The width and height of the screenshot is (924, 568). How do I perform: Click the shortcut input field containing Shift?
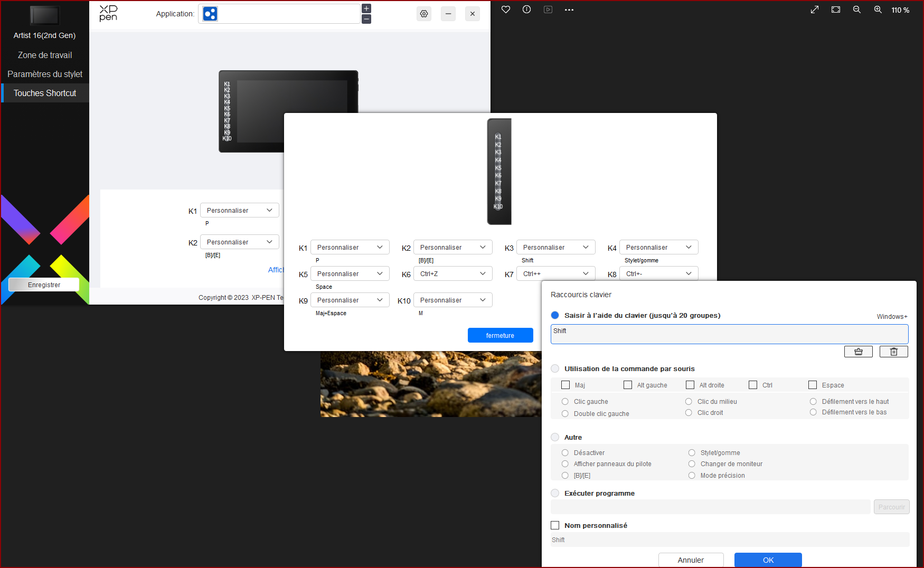click(x=729, y=334)
